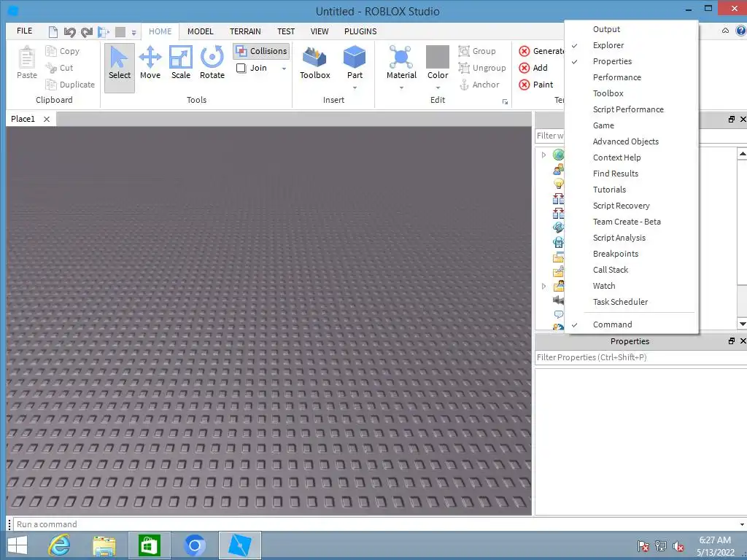Image resolution: width=747 pixels, height=560 pixels.
Task: Click the Generate terrain icon
Action: [x=524, y=51]
